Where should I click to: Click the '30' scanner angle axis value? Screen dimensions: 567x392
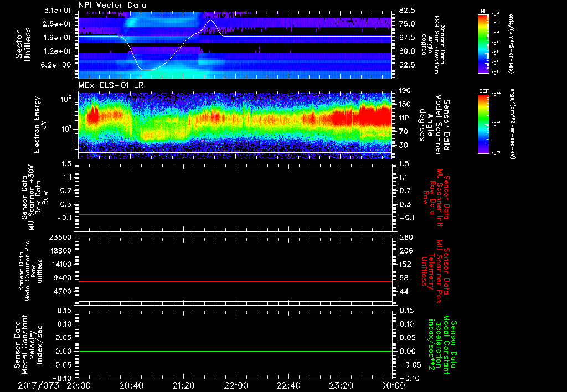click(x=404, y=145)
